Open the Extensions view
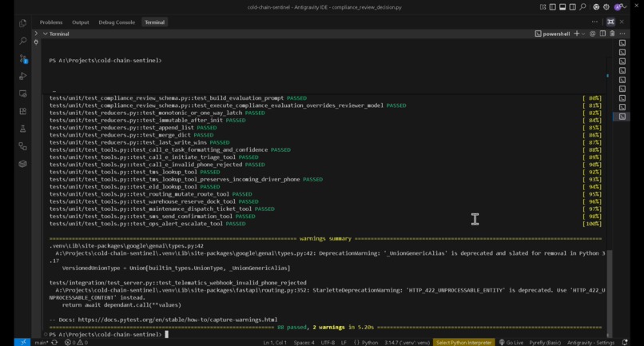This screenshot has width=644, height=346. pos(22,111)
